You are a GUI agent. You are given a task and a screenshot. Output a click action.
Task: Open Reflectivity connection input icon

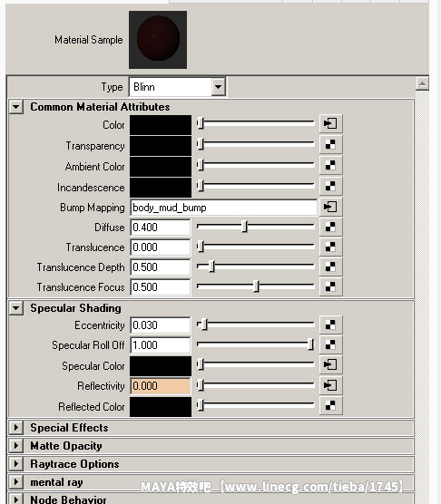[330, 385]
